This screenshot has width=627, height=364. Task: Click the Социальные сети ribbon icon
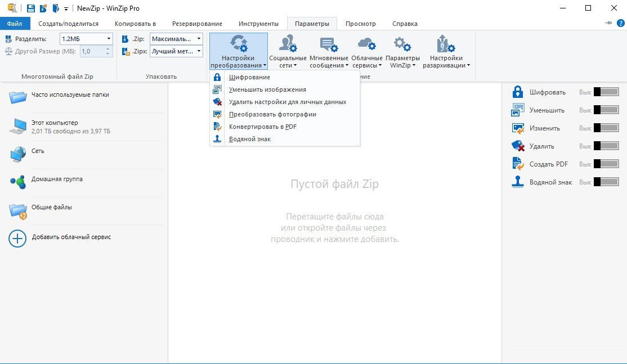(x=288, y=45)
